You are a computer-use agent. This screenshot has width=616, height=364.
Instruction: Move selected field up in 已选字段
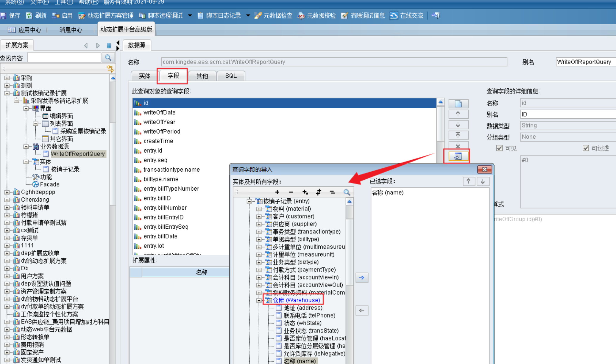tap(468, 181)
